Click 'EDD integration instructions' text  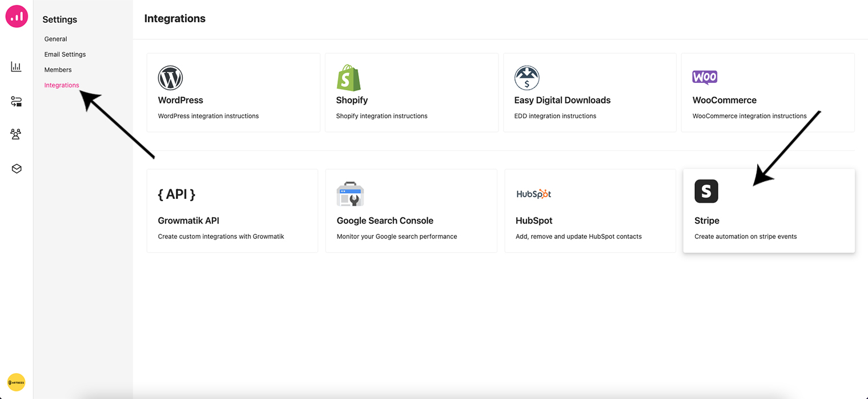click(555, 116)
